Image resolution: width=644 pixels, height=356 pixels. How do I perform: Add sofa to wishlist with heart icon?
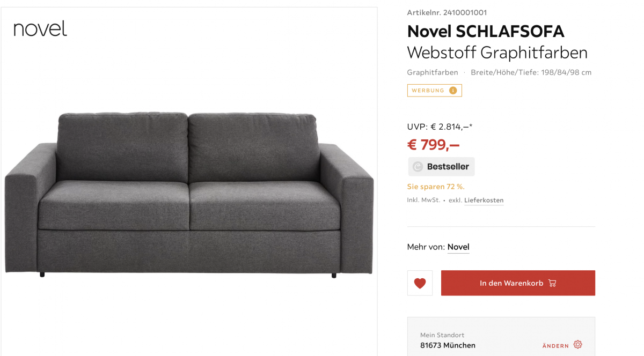(x=420, y=283)
